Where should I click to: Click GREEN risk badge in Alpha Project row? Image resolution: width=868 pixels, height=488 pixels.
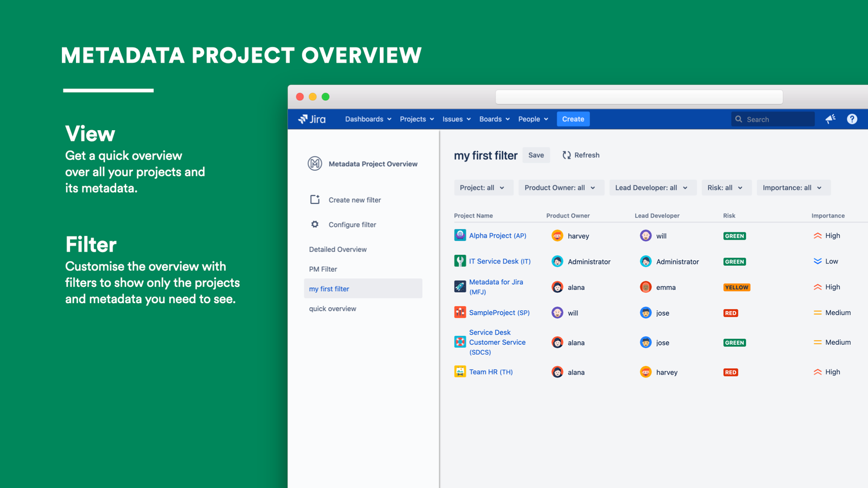coord(735,236)
